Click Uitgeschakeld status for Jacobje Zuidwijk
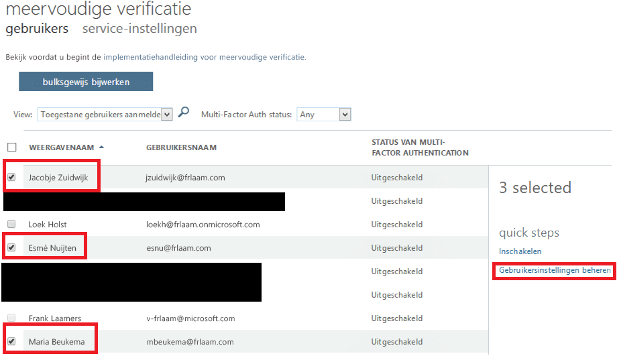 coord(397,178)
